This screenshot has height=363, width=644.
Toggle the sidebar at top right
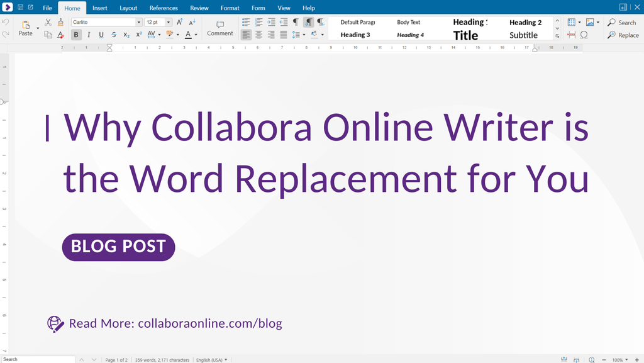(623, 8)
